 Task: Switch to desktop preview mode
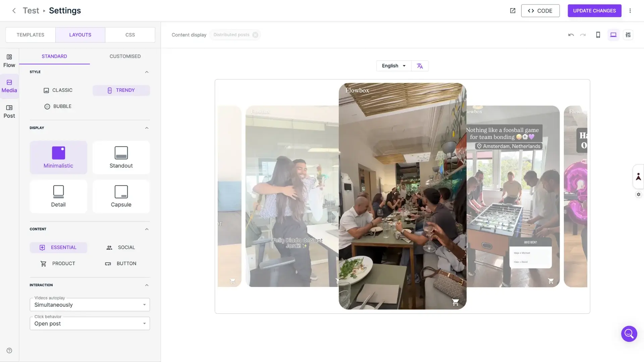(613, 35)
